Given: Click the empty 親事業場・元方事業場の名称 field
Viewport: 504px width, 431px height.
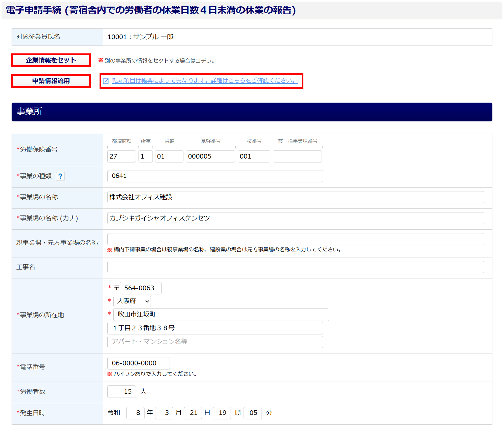Looking at the screenshot, I should [x=295, y=239].
